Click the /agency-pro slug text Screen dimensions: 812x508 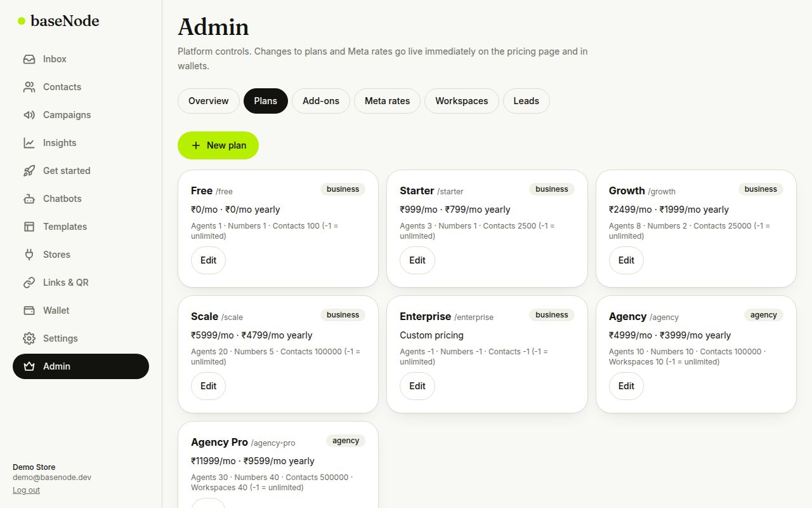273,443
